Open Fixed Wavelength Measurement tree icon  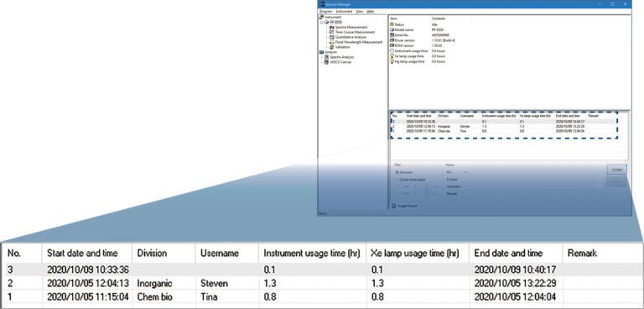click(x=332, y=42)
